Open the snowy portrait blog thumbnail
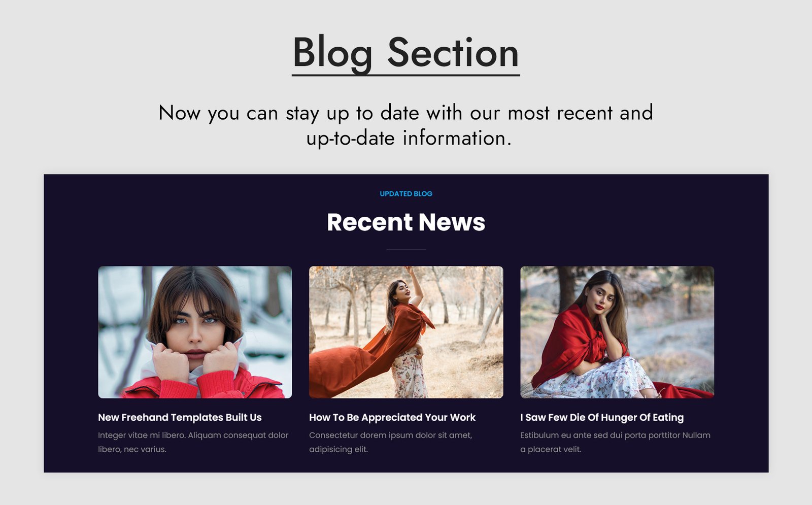Image resolution: width=812 pixels, height=505 pixels. click(195, 332)
